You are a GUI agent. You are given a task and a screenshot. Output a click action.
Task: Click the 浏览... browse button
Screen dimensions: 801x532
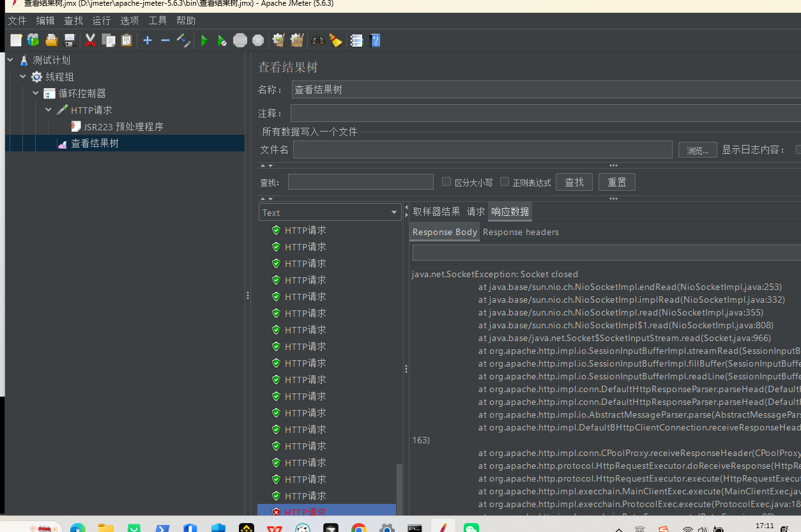[x=698, y=150]
